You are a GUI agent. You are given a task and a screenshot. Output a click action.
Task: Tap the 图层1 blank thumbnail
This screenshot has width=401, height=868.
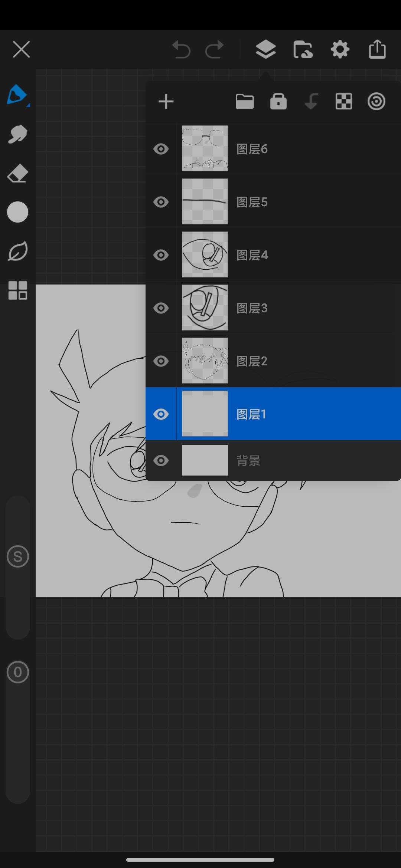(205, 414)
